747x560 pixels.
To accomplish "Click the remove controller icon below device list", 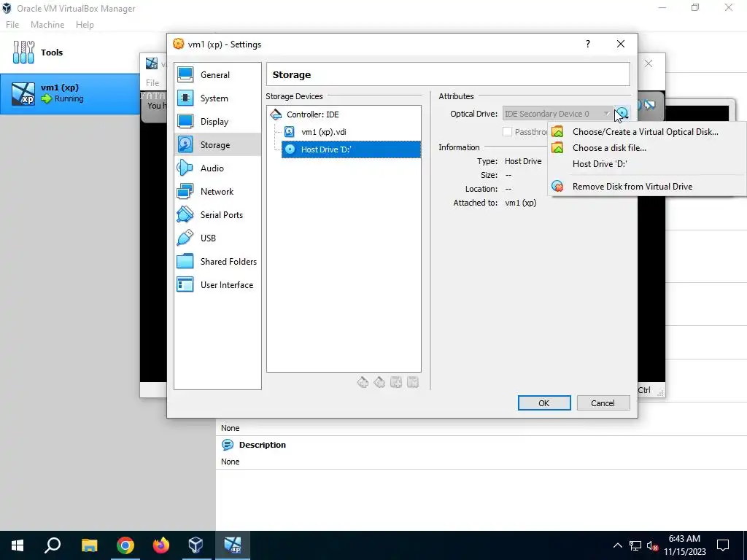I will pyautogui.click(x=379, y=382).
